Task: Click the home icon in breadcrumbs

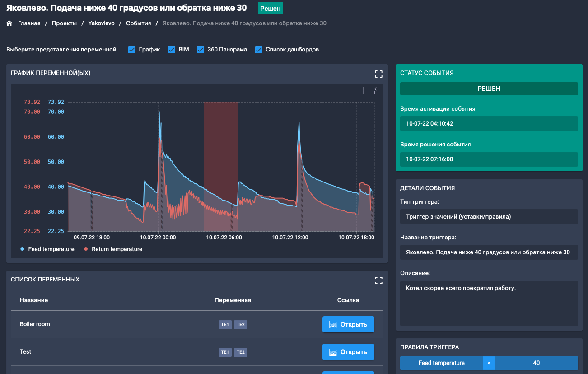Action: pyautogui.click(x=9, y=23)
